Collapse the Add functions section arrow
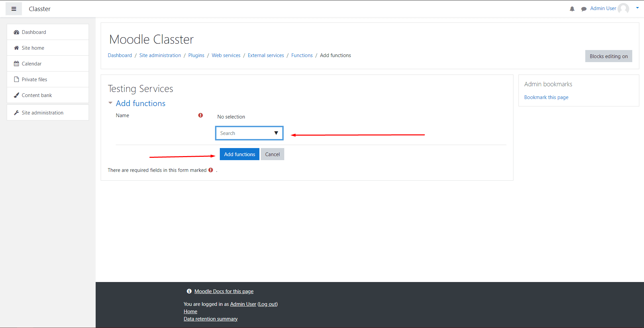The height and width of the screenshot is (328, 644). (110, 103)
